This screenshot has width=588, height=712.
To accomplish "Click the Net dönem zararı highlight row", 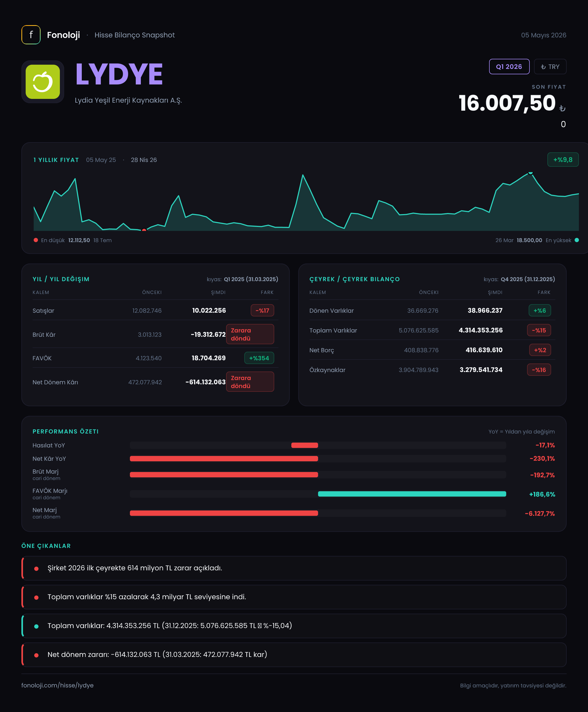I will 294,655.
